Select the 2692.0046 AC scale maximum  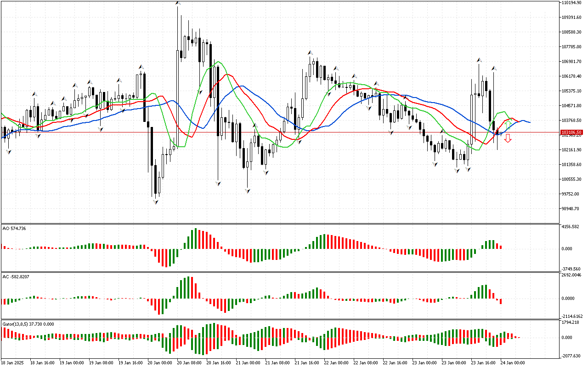[x=571, y=275]
